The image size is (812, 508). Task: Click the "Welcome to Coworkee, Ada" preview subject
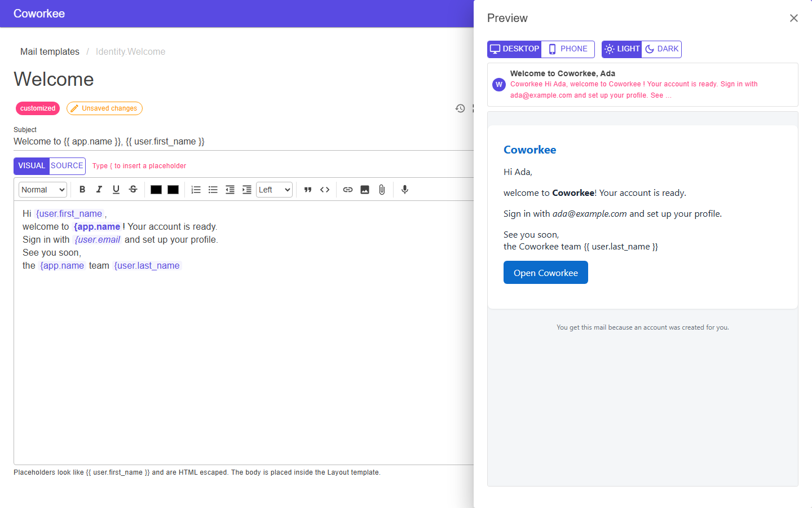pyautogui.click(x=563, y=73)
